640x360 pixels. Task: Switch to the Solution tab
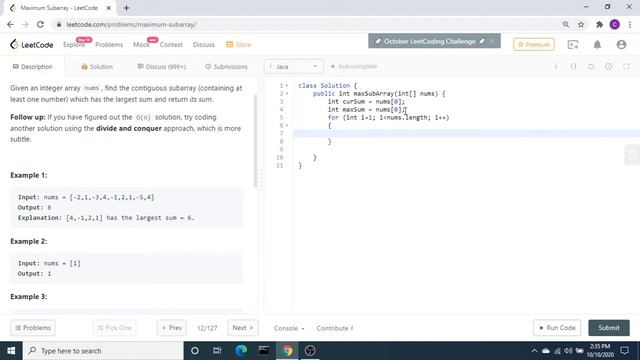pyautogui.click(x=97, y=67)
